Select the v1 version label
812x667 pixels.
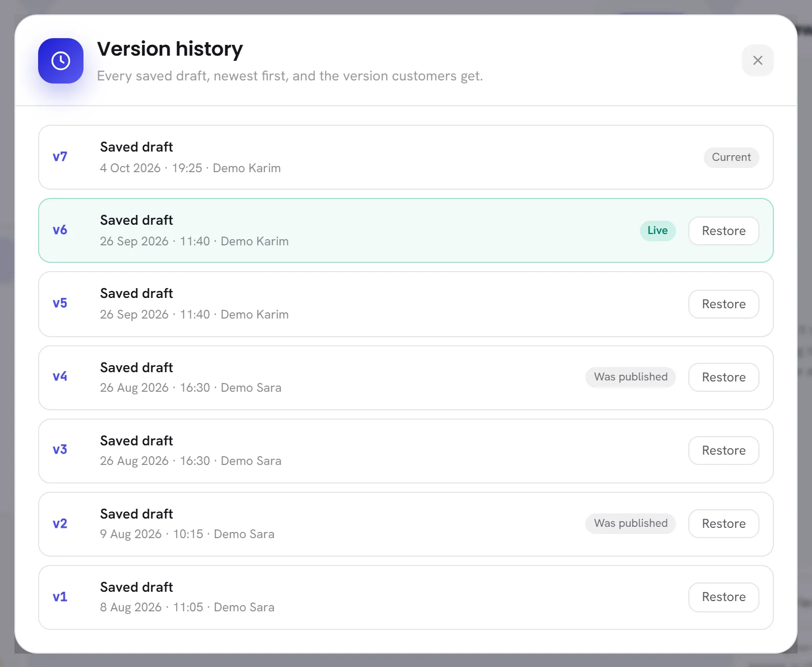click(x=60, y=597)
